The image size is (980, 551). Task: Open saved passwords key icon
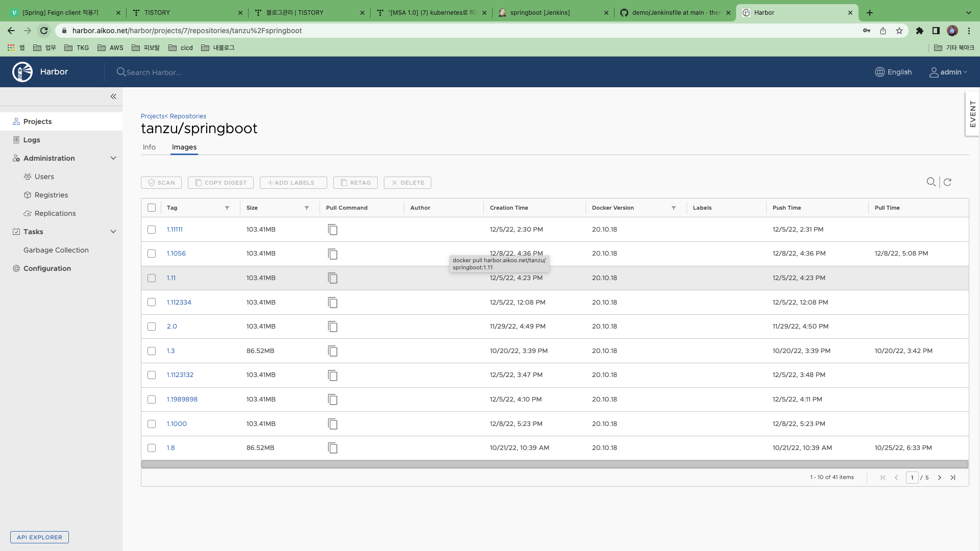pos(867,31)
